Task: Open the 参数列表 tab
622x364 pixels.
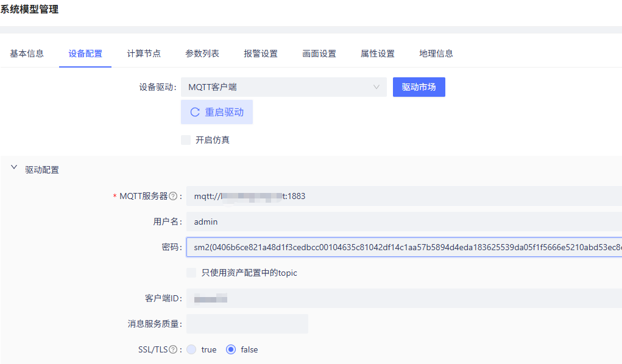Action: tap(202, 54)
